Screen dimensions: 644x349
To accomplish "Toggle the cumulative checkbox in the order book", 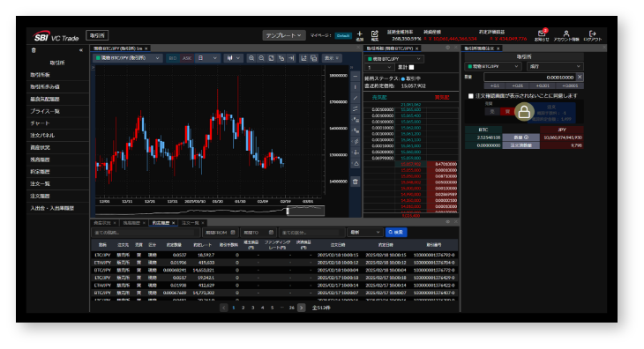I will pos(411,67).
